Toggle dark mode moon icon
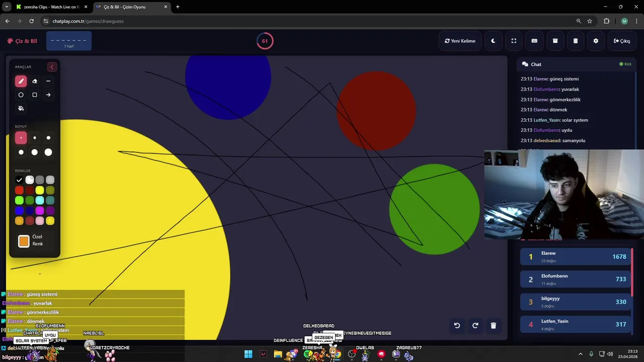Viewport: 644px width, 362px height. pos(493,41)
